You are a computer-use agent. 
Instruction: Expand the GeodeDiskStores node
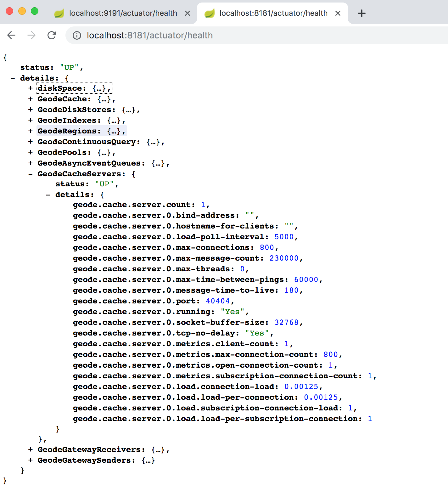coord(31,110)
